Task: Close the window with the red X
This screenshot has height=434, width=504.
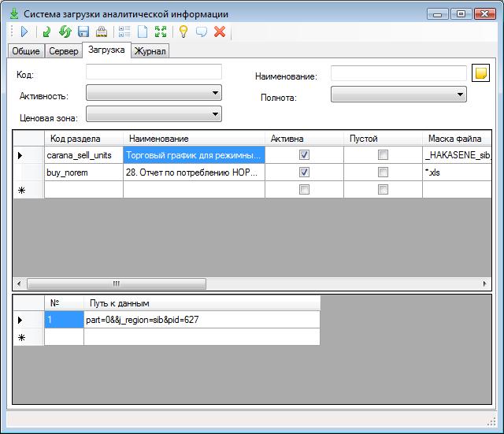Action: pyautogui.click(x=485, y=14)
